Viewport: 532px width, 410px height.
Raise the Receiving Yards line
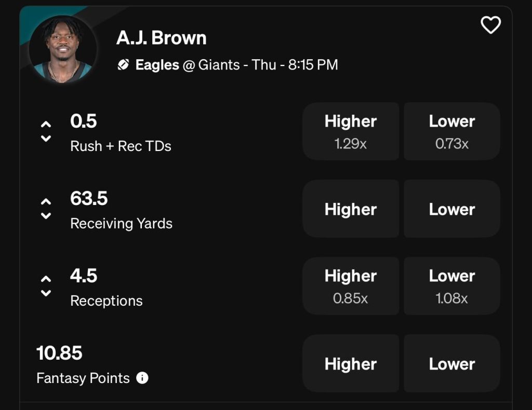(x=46, y=201)
